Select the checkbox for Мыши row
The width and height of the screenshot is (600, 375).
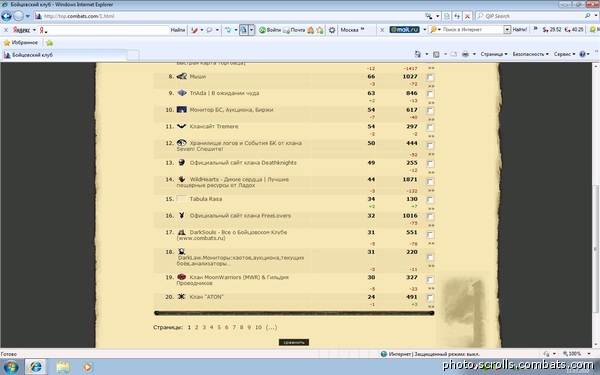point(430,77)
